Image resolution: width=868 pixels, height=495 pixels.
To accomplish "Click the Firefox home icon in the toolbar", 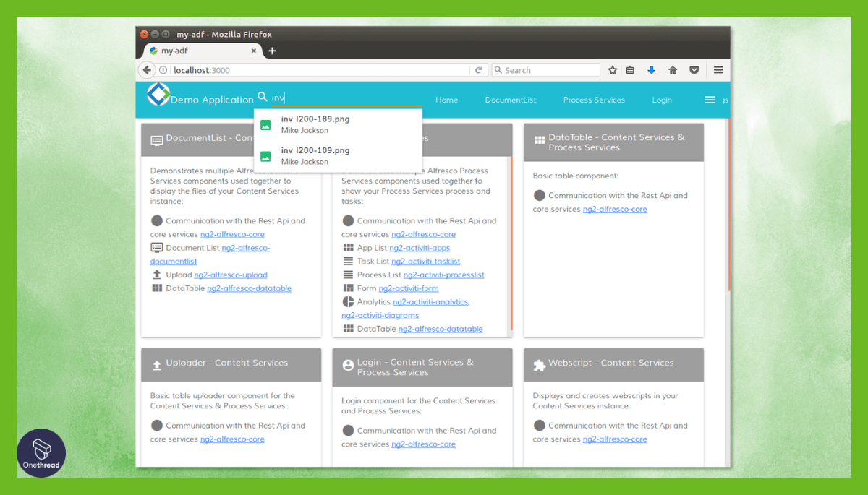I will point(673,69).
